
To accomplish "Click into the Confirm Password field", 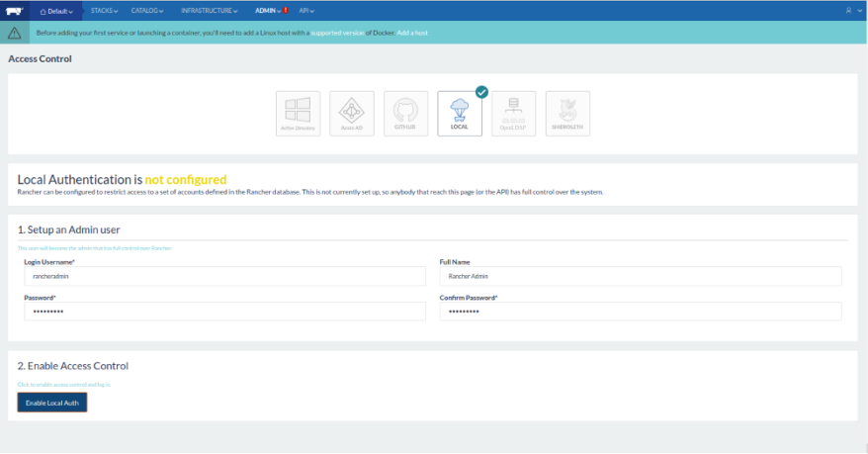I will point(640,312).
